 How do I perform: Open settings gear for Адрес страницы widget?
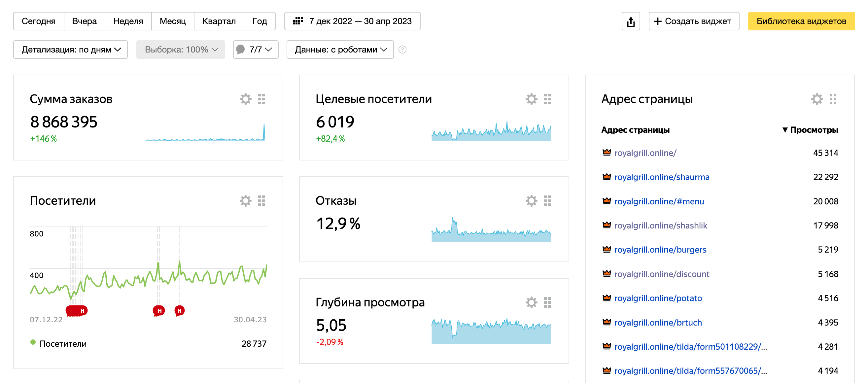[817, 99]
